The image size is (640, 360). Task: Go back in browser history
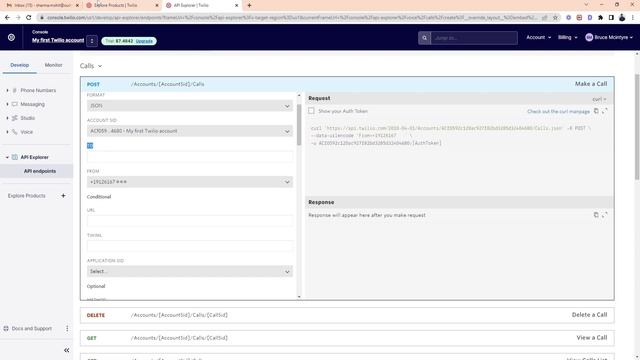7,18
